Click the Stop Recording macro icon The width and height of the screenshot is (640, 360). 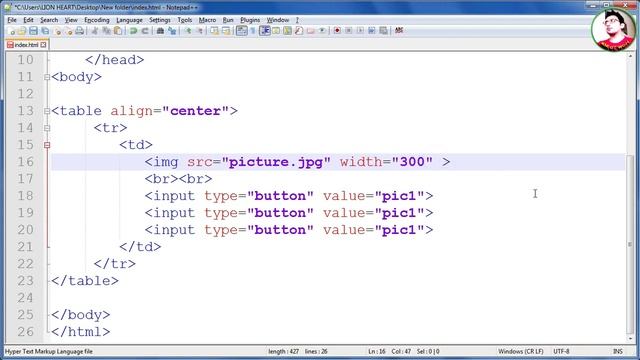tap(349, 31)
